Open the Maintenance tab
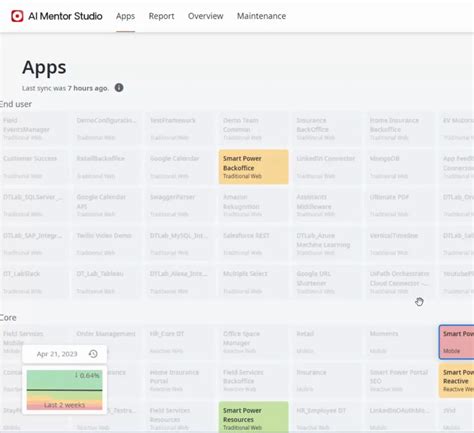Screen dimensions: 474x433 pyautogui.click(x=261, y=16)
